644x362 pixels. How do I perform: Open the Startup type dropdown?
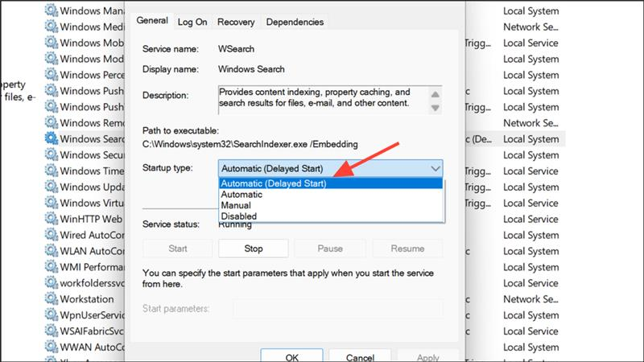(330, 168)
